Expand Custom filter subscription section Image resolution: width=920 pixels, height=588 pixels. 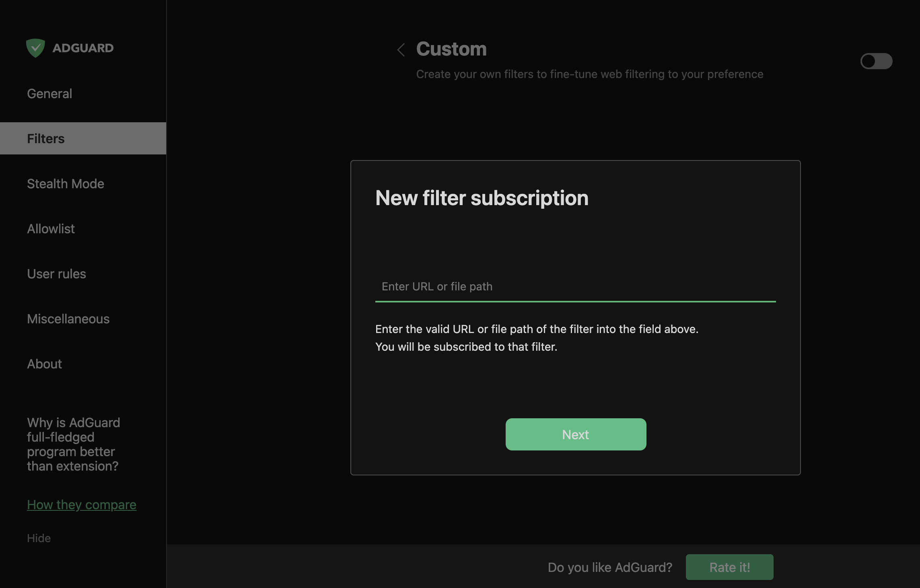click(877, 60)
